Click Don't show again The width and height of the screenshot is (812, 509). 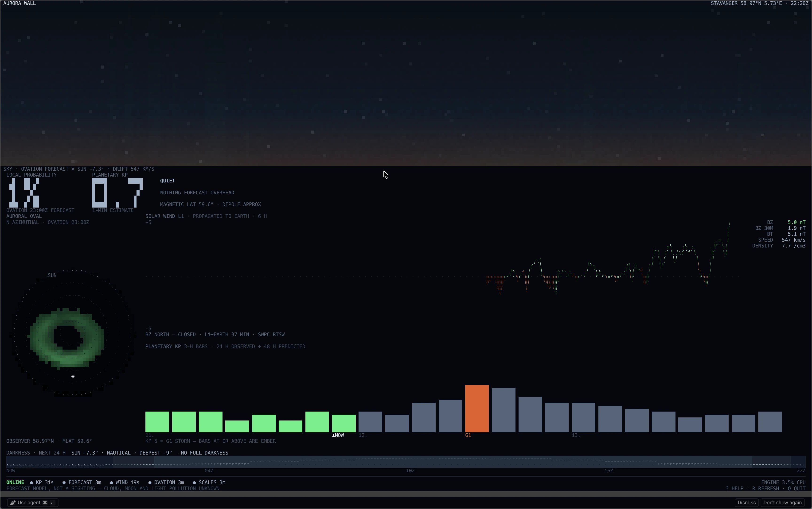pyautogui.click(x=782, y=503)
